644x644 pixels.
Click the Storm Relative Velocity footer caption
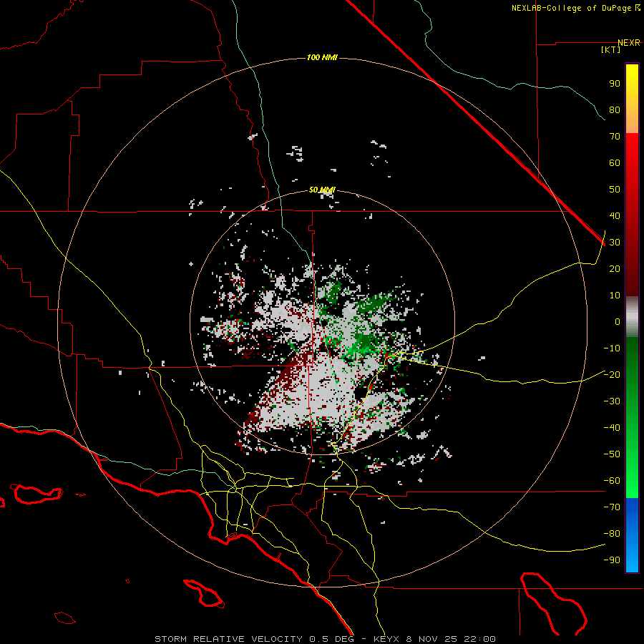(325, 639)
